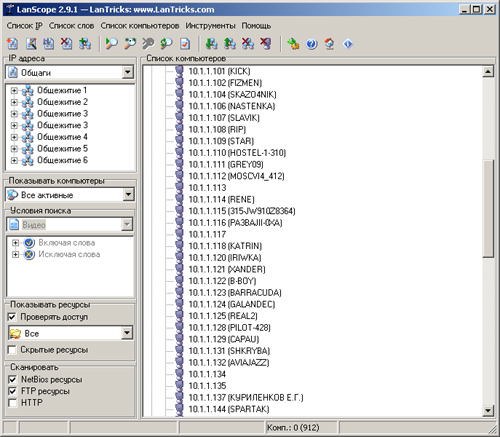
Task: Expand the Общежитие 4 tree node
Action: 14,137
